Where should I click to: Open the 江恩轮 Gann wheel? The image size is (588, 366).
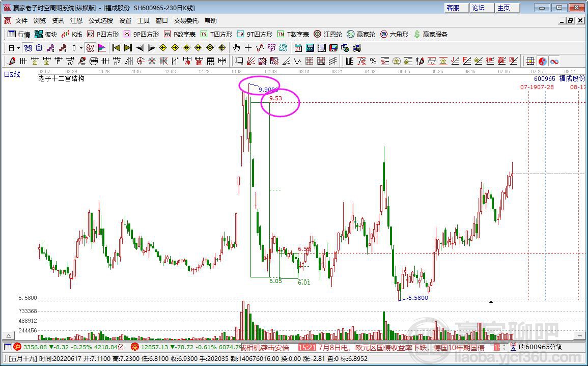click(328, 35)
